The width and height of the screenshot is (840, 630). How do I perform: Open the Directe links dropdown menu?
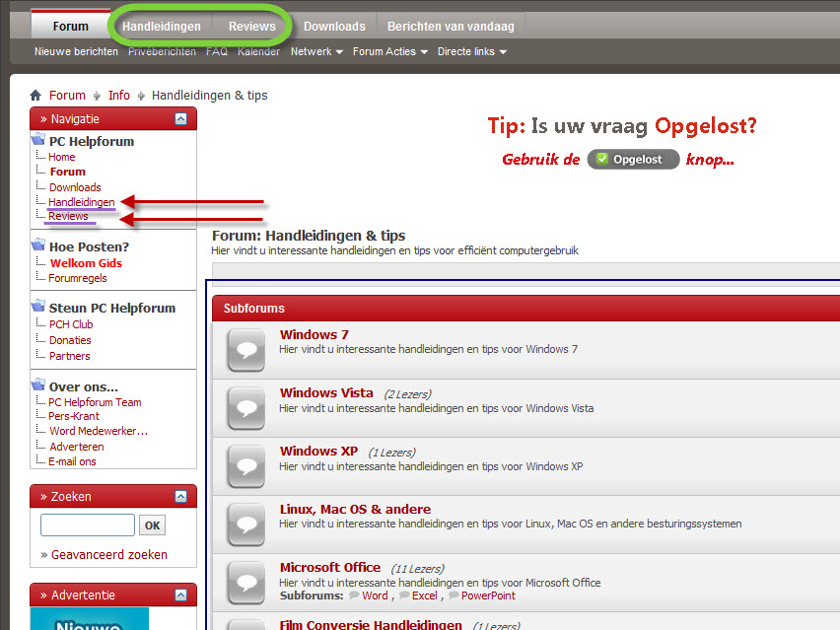(x=472, y=51)
